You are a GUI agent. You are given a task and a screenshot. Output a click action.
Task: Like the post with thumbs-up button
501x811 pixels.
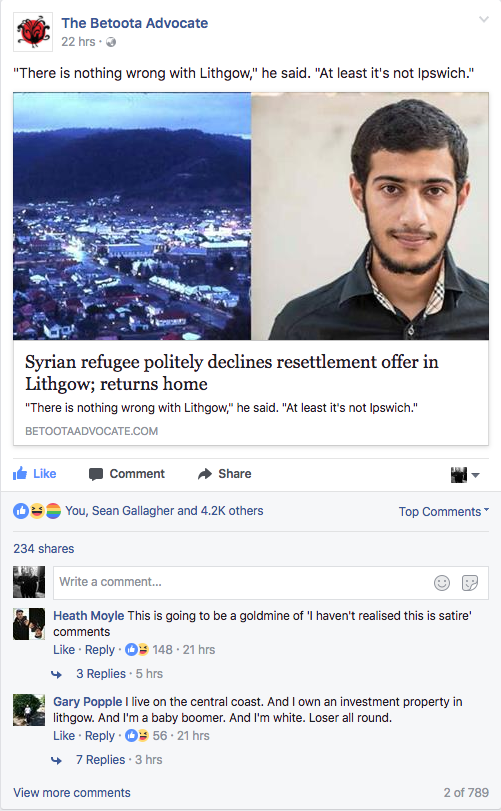tap(35, 473)
